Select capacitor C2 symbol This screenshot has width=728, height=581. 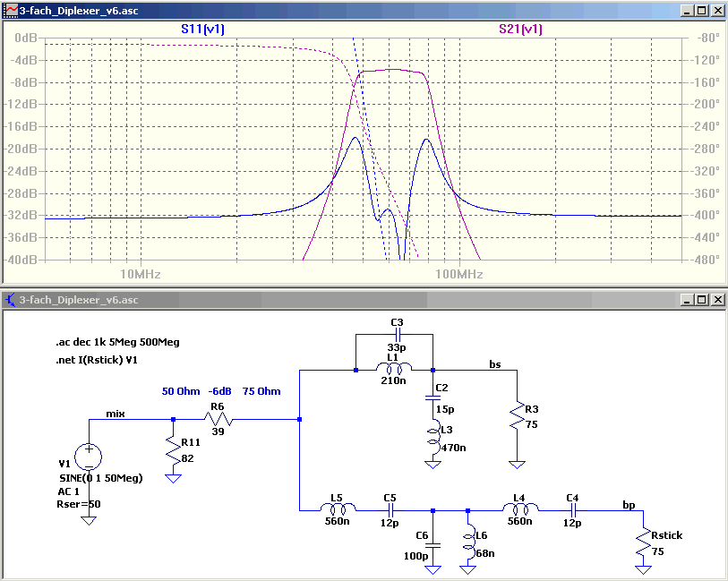click(x=433, y=397)
